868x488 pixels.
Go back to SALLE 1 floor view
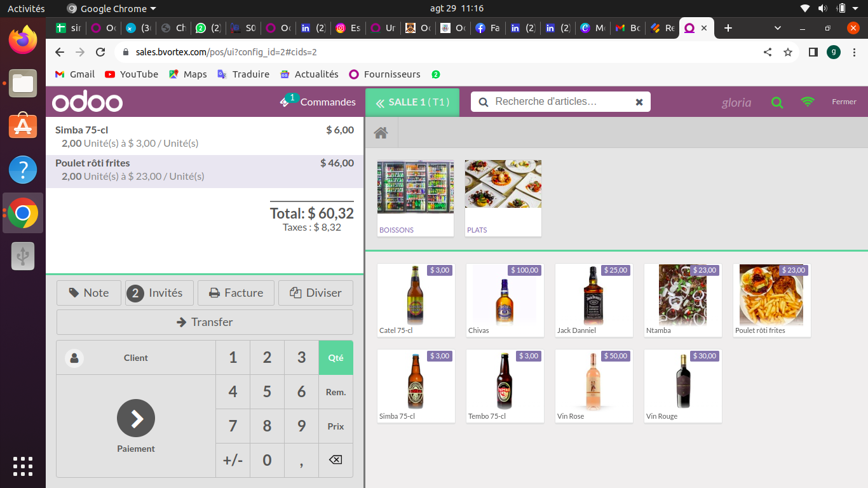click(x=412, y=102)
